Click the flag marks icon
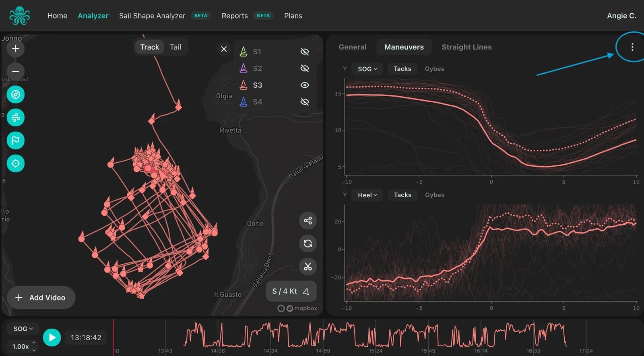The height and width of the screenshot is (356, 644). [16, 141]
